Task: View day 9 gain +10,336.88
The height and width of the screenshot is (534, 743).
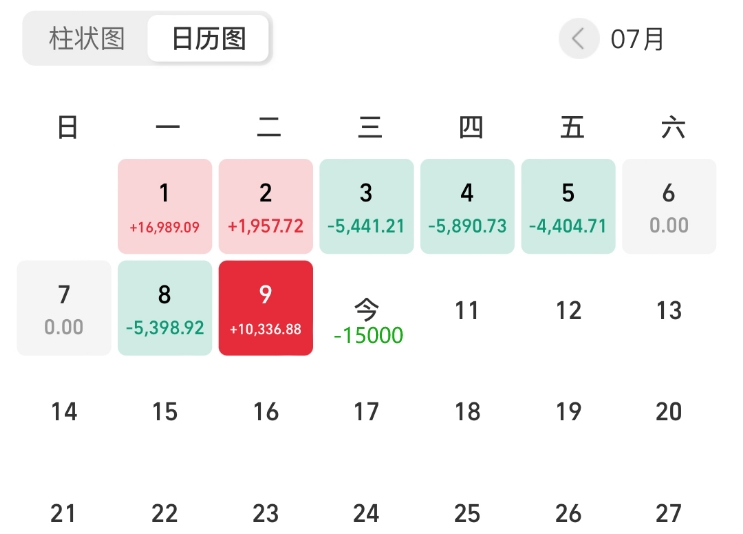Action: tap(266, 308)
